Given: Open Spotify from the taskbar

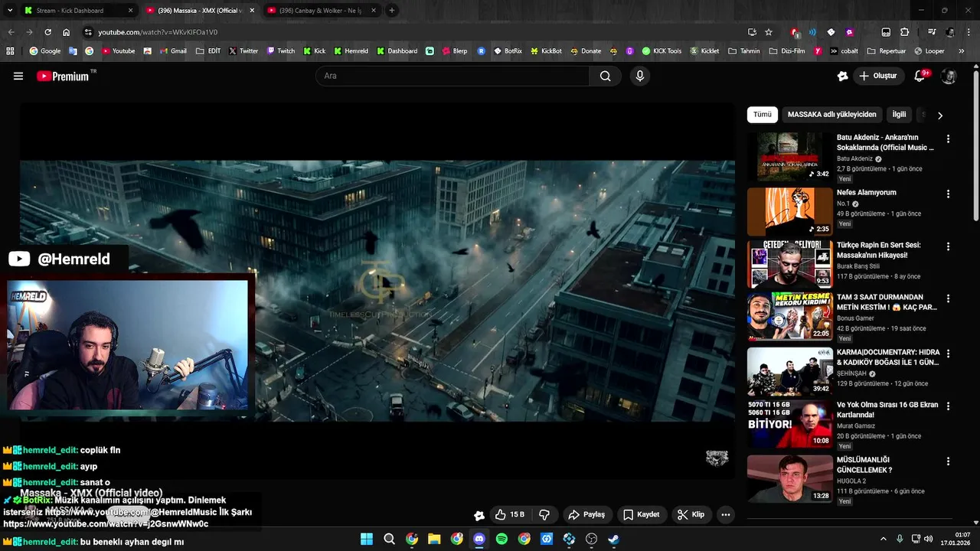Looking at the screenshot, I should [x=501, y=539].
